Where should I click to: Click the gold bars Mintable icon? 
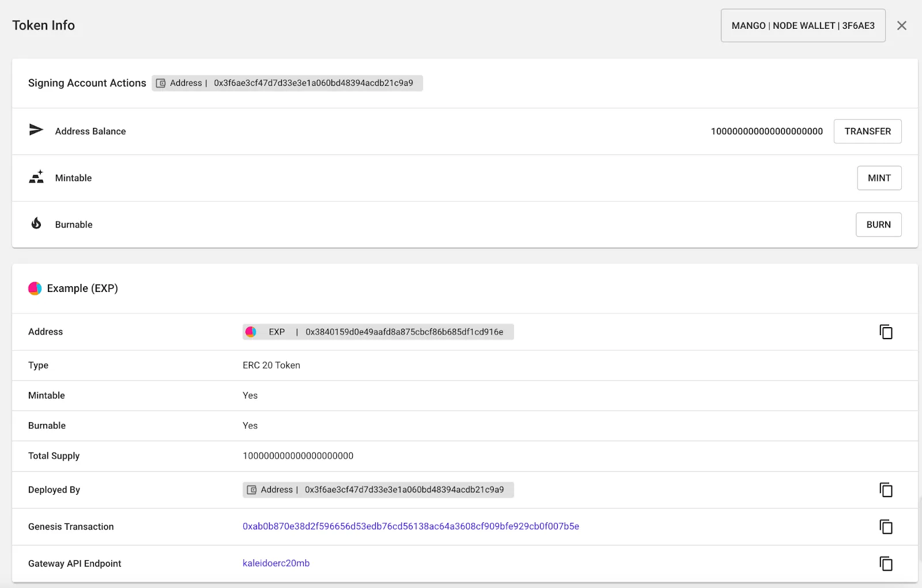(36, 177)
